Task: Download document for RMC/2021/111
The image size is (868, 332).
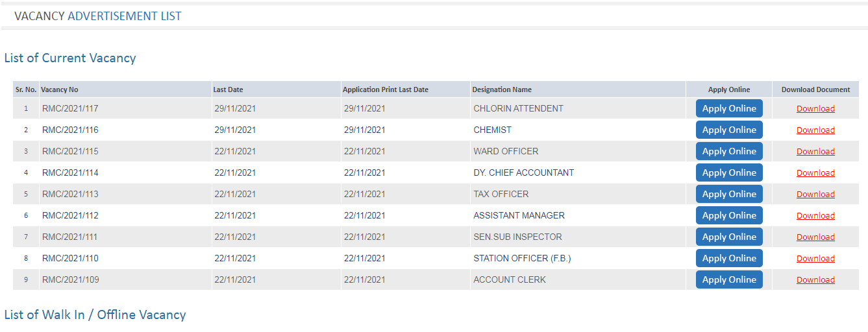Action: [815, 237]
